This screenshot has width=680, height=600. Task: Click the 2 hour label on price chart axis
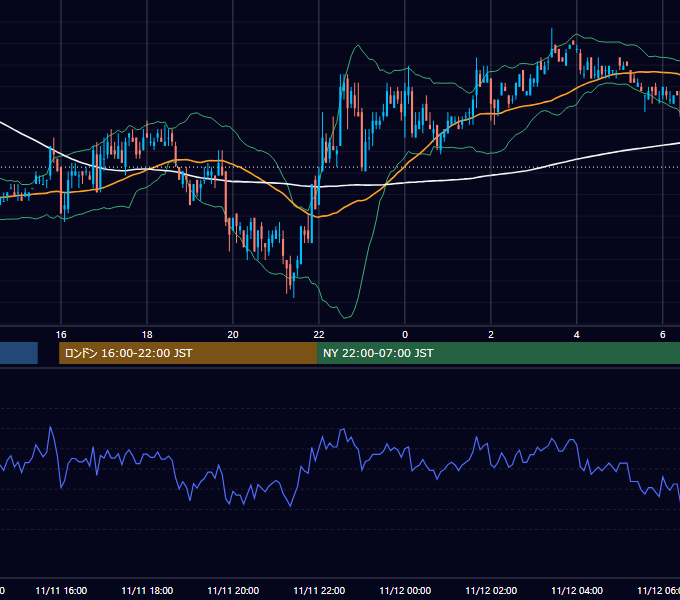(x=490, y=334)
